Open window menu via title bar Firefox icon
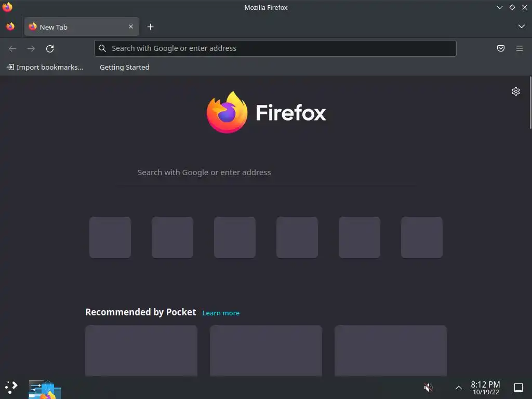532x399 pixels. coord(7,7)
